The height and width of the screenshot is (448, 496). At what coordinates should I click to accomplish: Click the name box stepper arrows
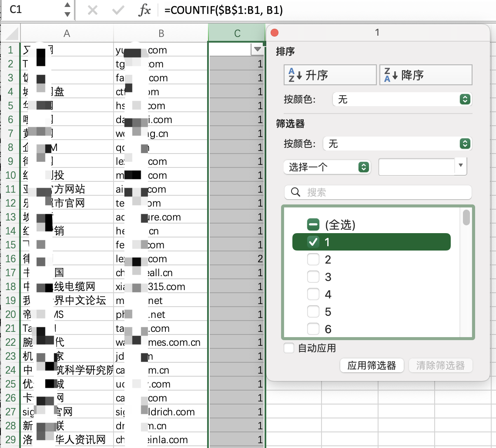click(x=67, y=10)
